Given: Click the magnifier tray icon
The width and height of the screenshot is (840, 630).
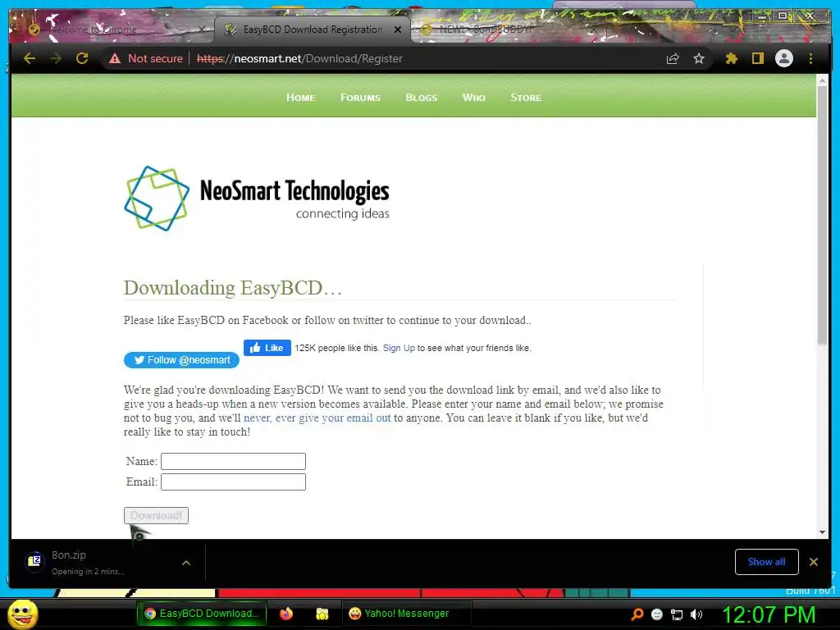Looking at the screenshot, I should 637,614.
